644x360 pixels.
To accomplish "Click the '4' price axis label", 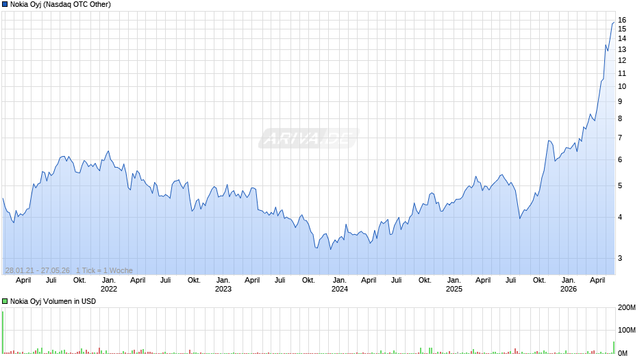I will (620, 218).
